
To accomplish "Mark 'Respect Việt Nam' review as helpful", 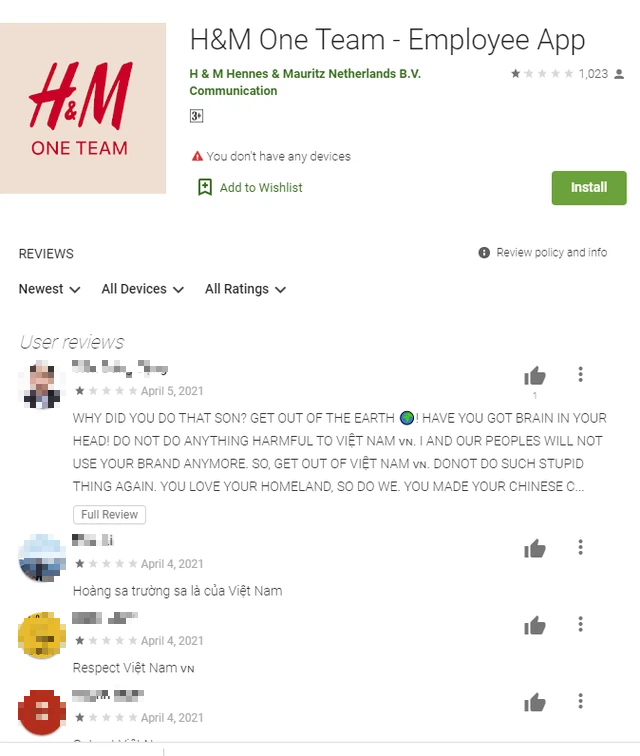I will [x=534, y=626].
